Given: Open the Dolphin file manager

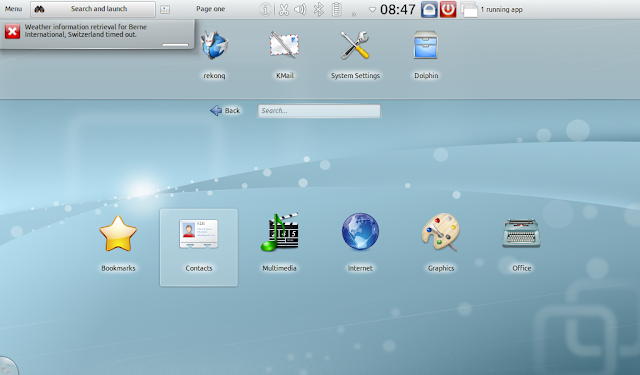Looking at the screenshot, I should point(426,54).
